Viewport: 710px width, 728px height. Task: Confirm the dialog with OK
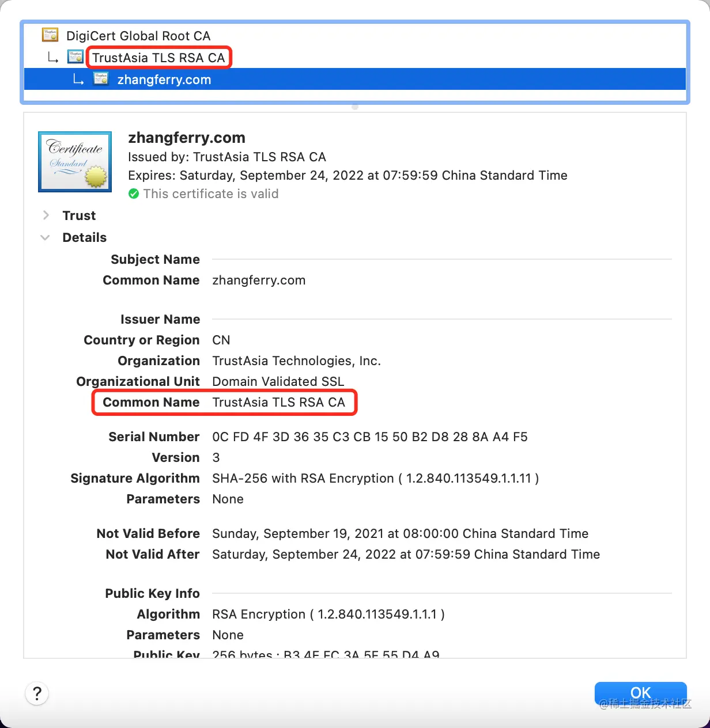pos(640,692)
